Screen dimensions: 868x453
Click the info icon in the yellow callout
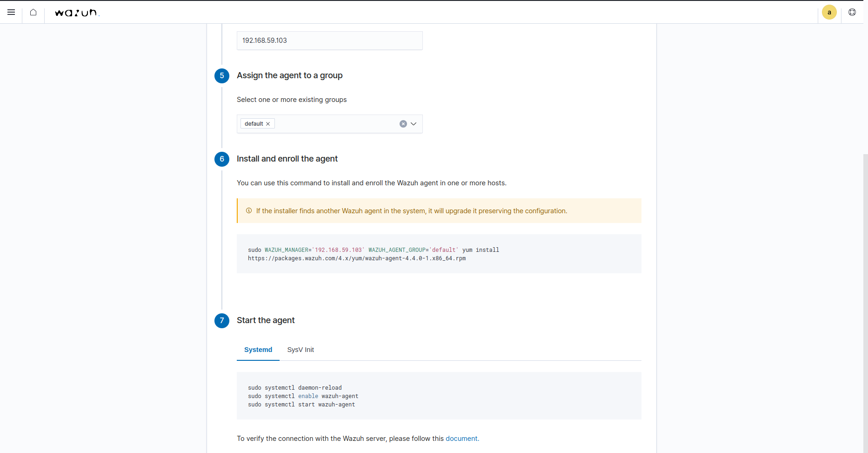pyautogui.click(x=249, y=211)
